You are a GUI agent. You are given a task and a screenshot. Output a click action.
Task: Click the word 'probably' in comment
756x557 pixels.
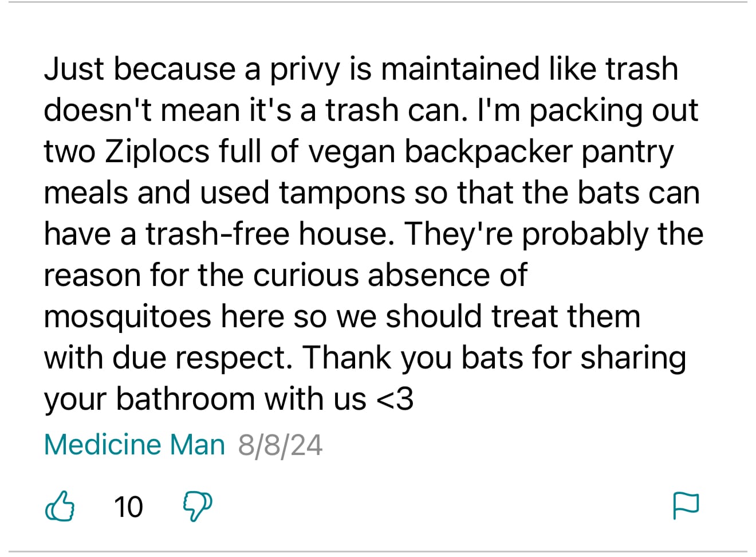pos(585,234)
